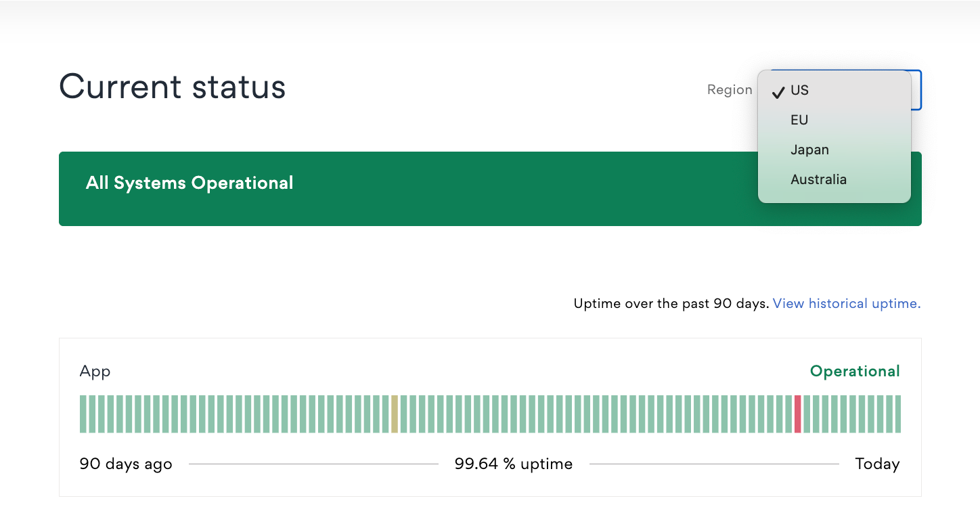Click the 99.64 % uptime value
Viewport: 980px width, 509px height.
tap(514, 464)
